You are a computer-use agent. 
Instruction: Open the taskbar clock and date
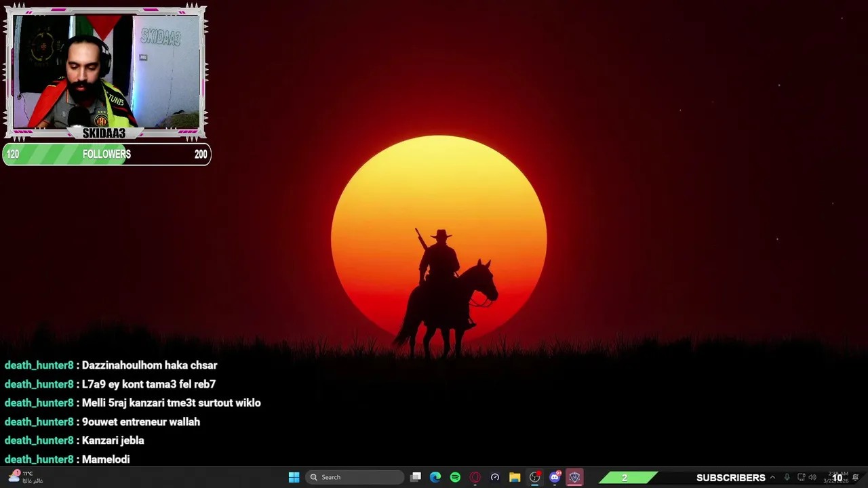point(835,477)
